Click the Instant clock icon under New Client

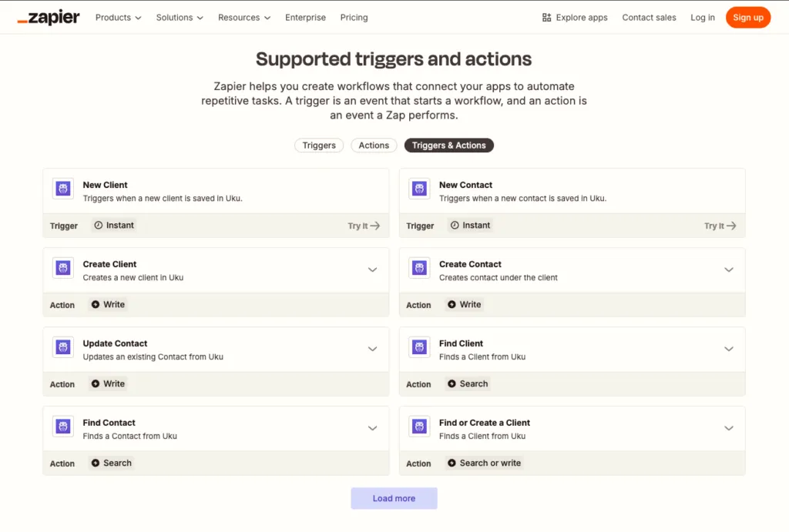coord(99,226)
